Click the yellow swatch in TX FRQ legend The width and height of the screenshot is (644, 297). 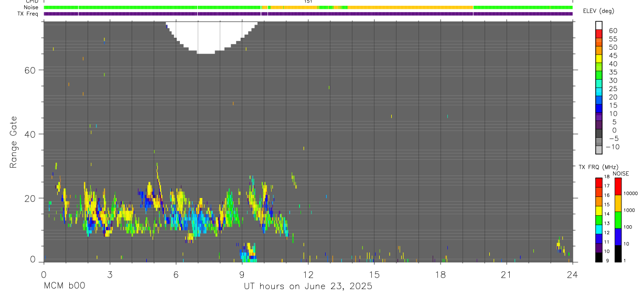point(599,211)
